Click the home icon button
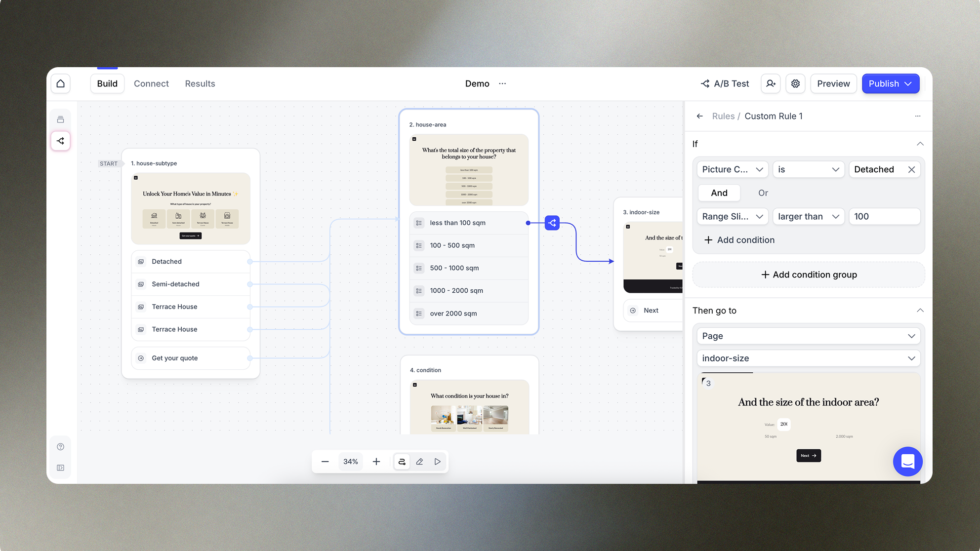The height and width of the screenshot is (551, 980). pyautogui.click(x=61, y=83)
